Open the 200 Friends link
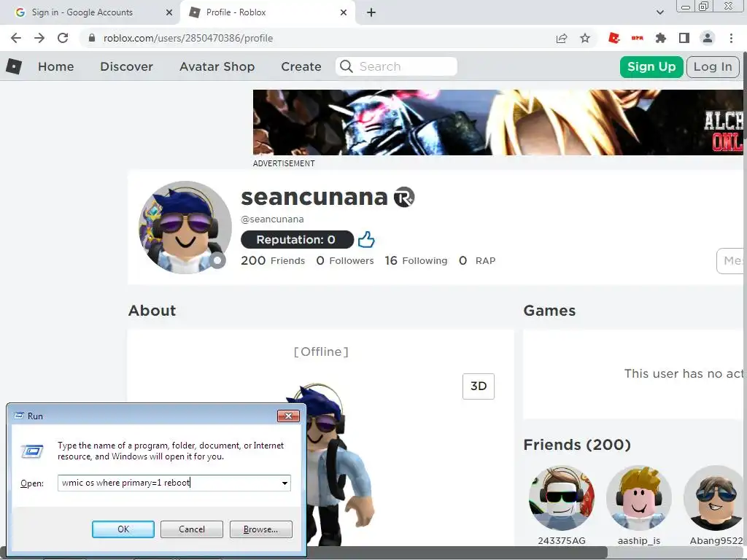747x560 pixels. [273, 260]
